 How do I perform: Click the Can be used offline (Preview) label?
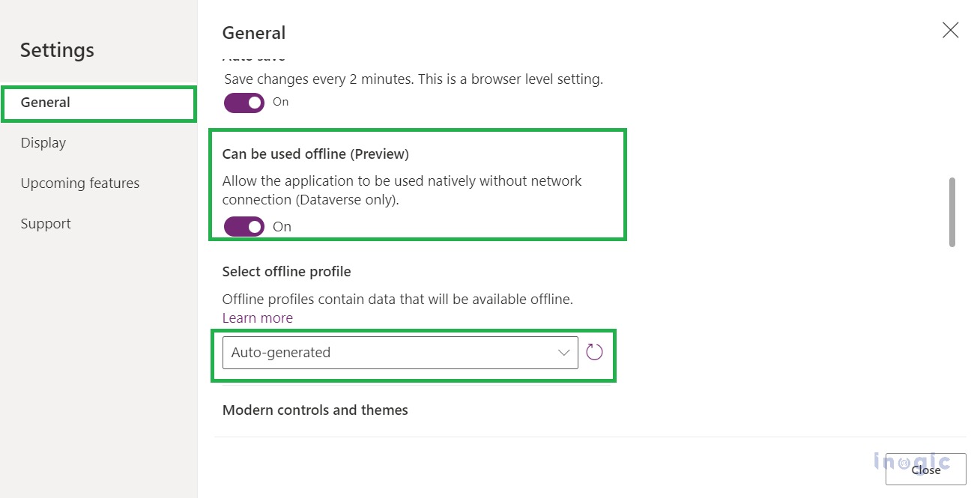point(315,154)
